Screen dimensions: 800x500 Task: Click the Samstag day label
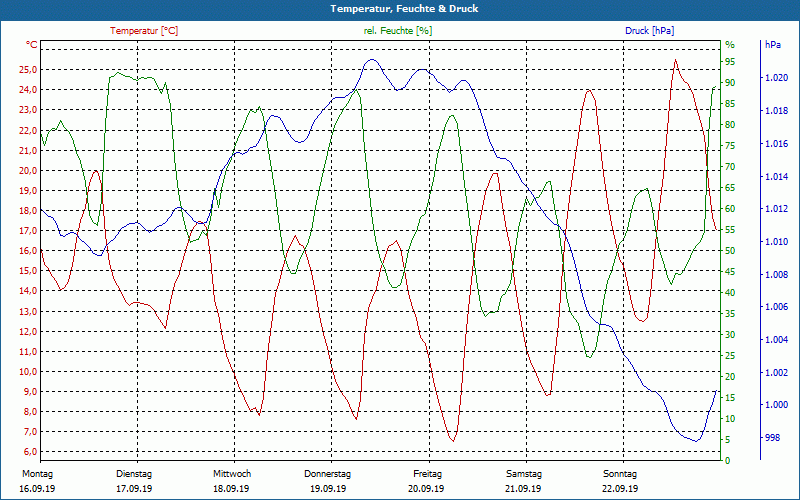(524, 474)
